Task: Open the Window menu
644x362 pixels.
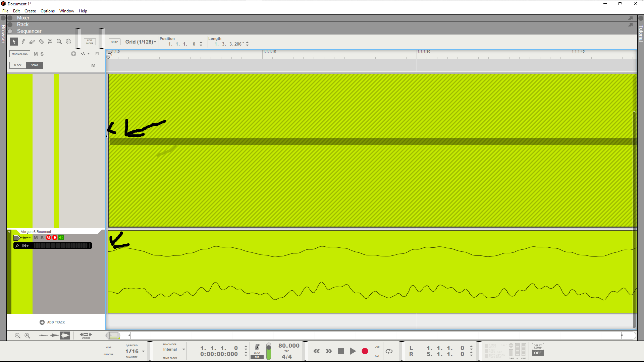Action: pyautogui.click(x=67, y=11)
